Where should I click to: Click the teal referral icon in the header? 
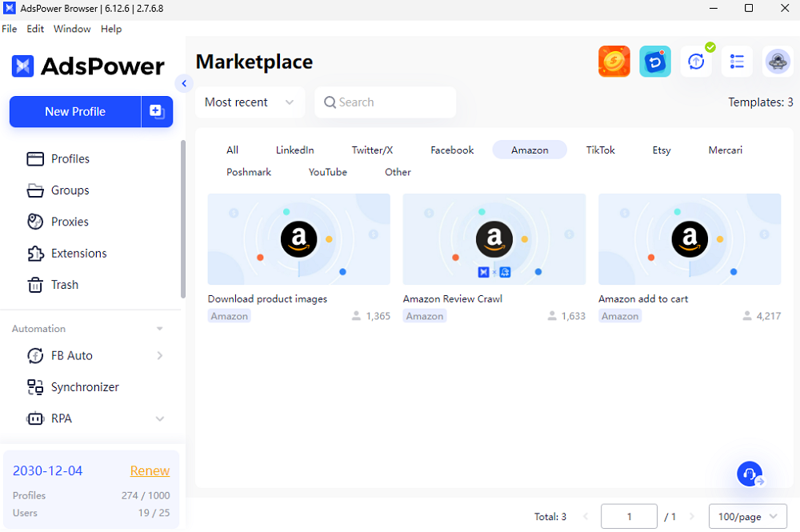[655, 62]
